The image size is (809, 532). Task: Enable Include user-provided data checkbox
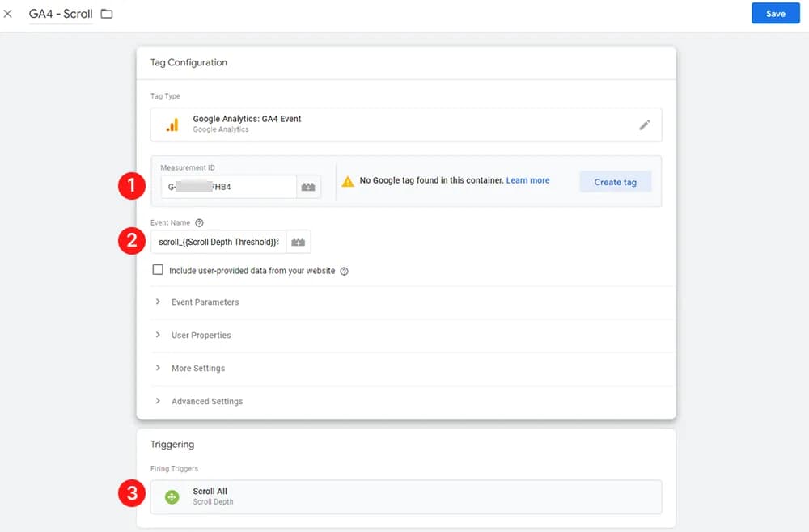158,270
